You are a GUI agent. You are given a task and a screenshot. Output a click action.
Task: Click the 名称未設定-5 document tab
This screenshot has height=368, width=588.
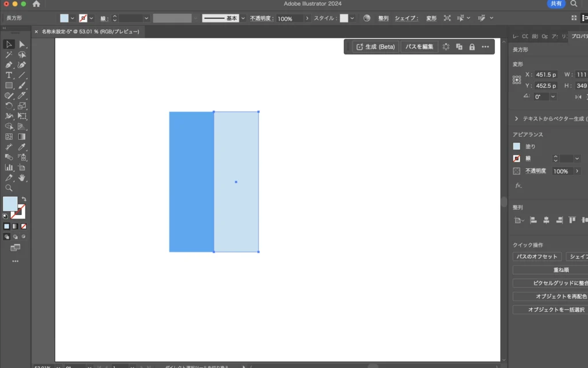(90, 32)
